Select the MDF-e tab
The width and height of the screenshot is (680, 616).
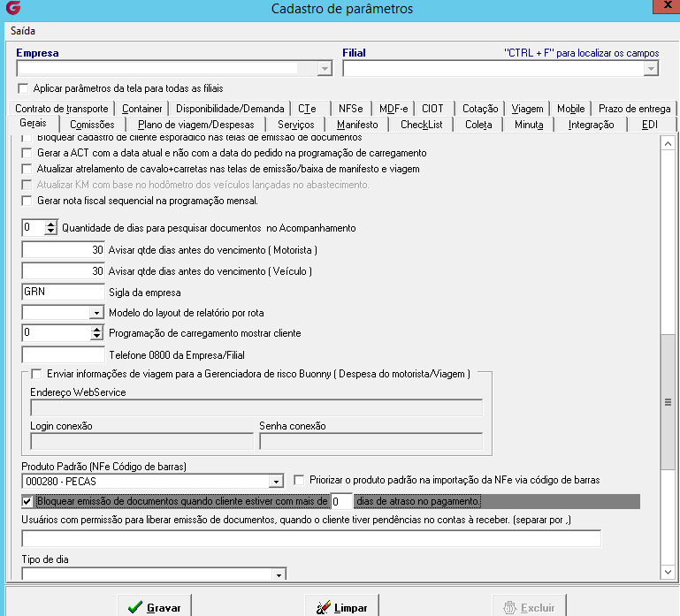click(393, 109)
